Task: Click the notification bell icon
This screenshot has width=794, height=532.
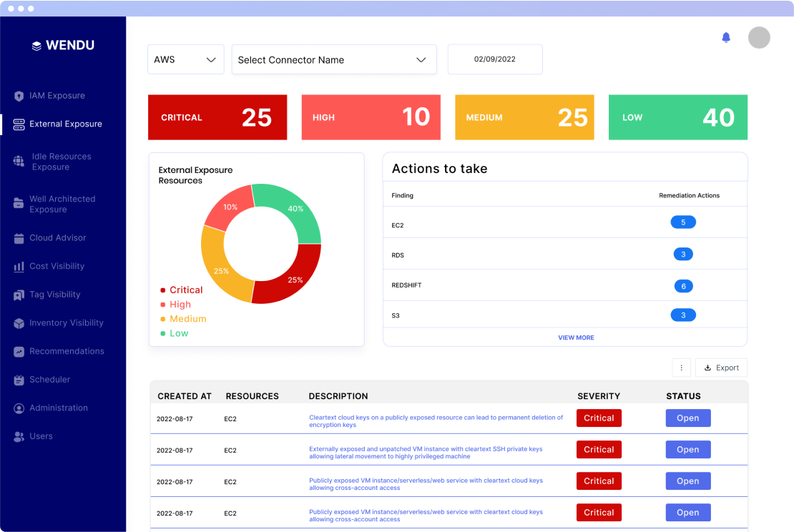Action: (x=725, y=38)
